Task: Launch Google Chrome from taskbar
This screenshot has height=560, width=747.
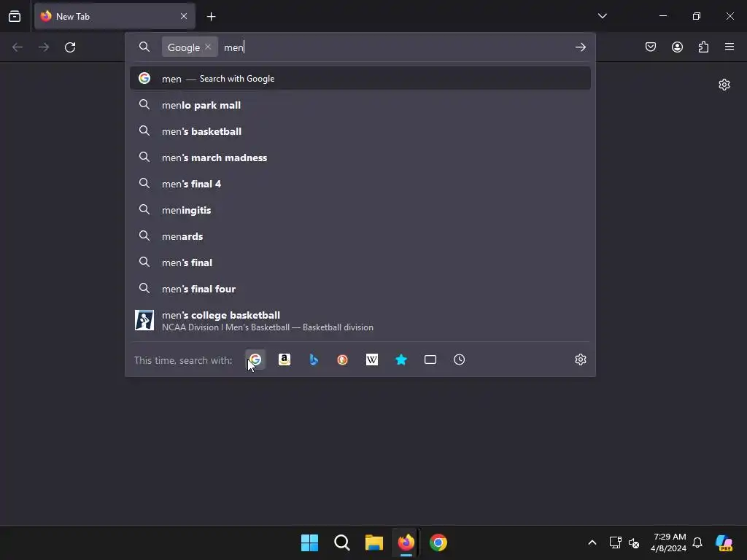Action: 438,542
